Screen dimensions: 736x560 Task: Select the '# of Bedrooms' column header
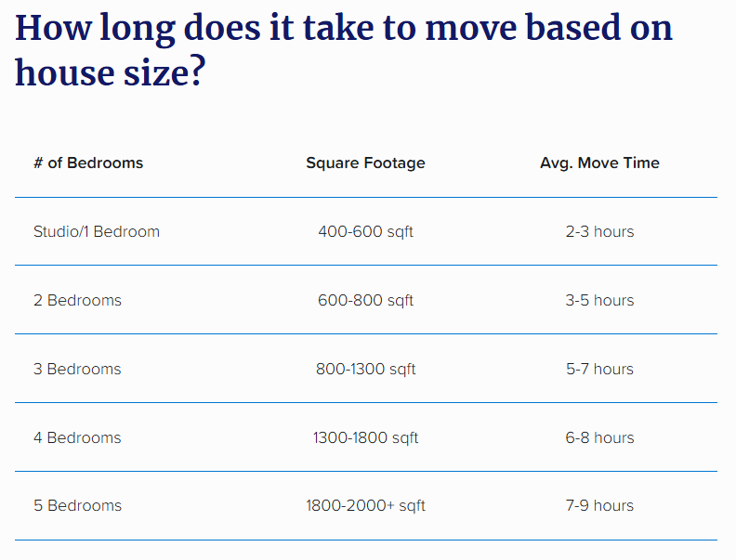pos(88,163)
